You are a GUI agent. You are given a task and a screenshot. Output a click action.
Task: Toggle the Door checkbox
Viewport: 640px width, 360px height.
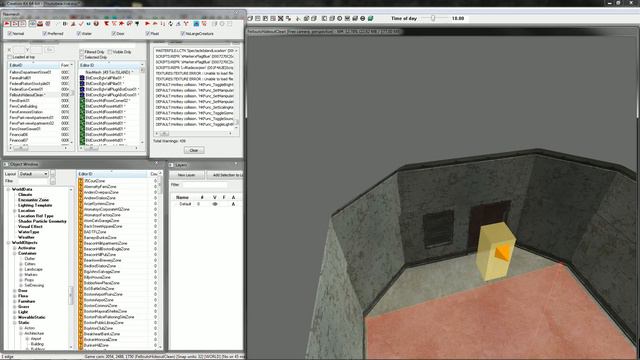(x=113, y=33)
